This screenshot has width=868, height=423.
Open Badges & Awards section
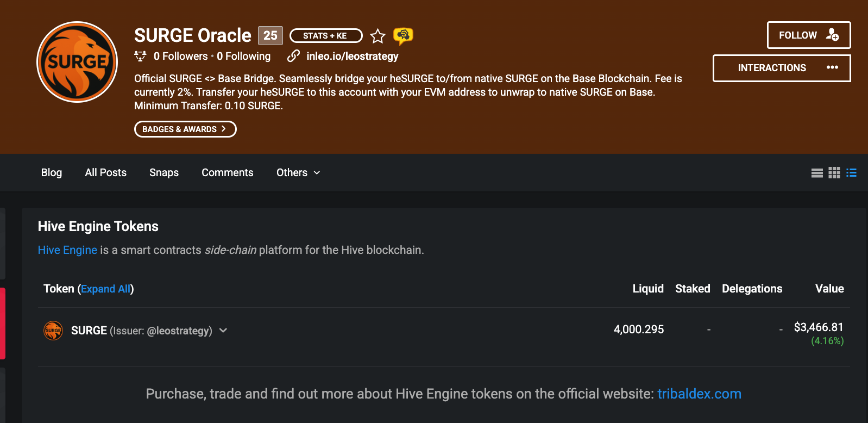185,129
